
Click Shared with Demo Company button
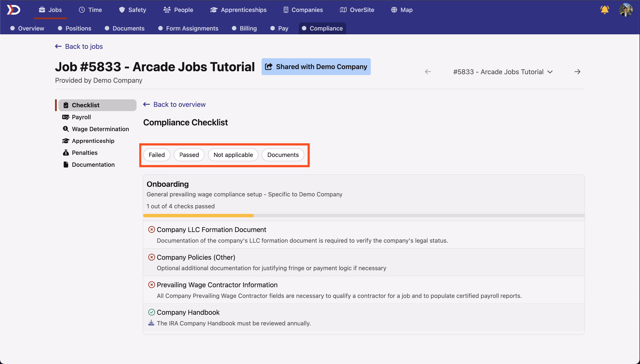(316, 67)
